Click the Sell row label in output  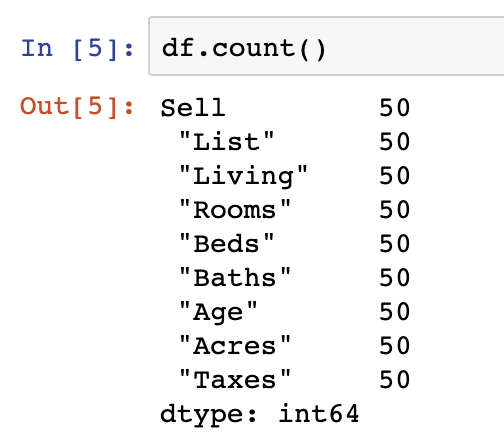(193, 108)
